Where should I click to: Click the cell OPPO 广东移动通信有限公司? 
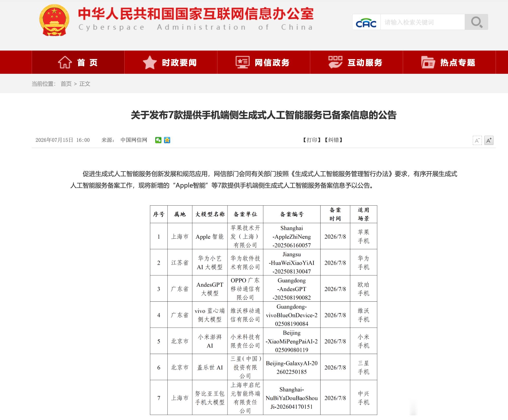(245, 289)
